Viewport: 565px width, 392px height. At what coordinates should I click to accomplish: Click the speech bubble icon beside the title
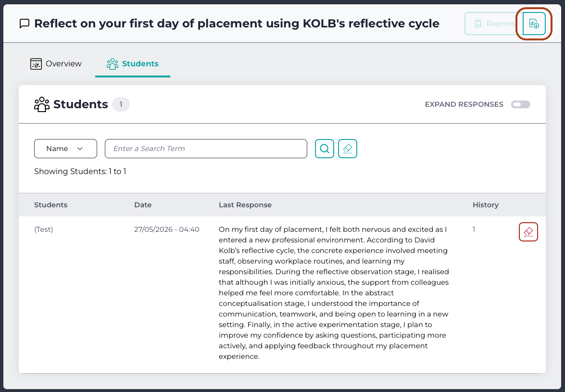point(24,24)
